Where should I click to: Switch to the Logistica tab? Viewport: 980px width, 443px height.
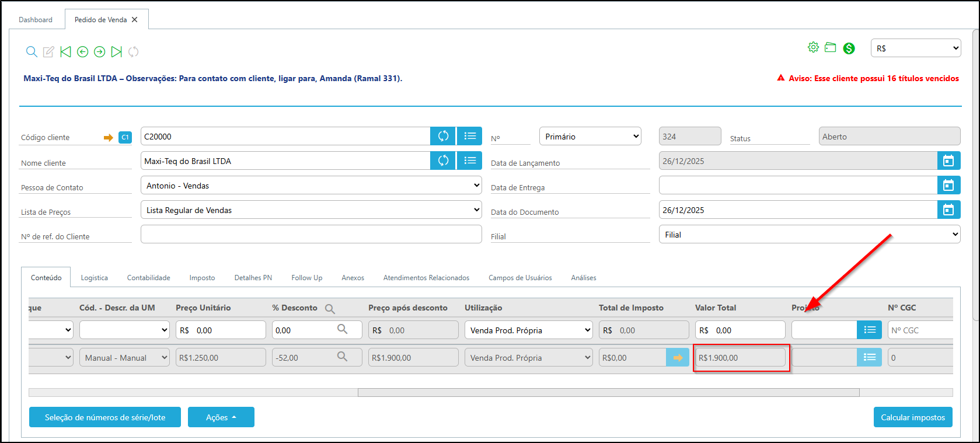click(x=94, y=278)
